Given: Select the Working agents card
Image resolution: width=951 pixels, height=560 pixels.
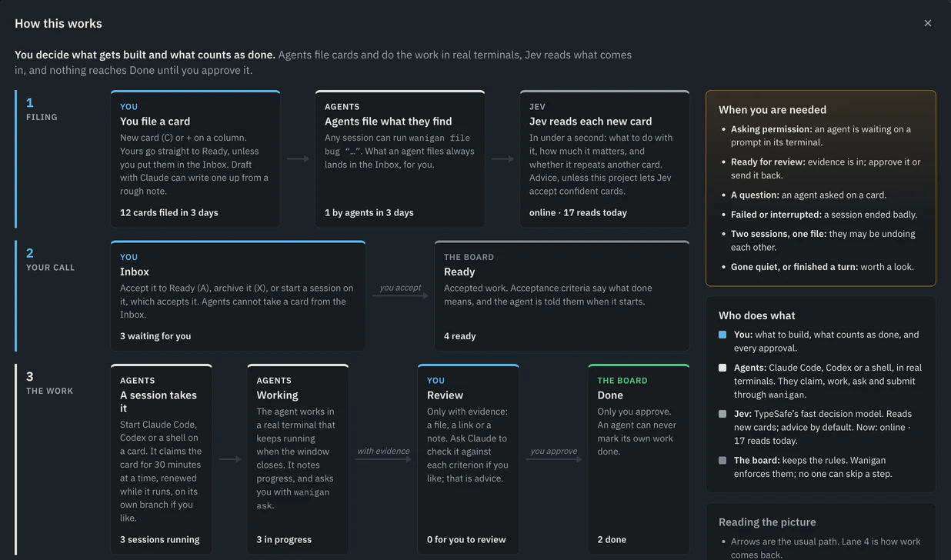Looking at the screenshot, I should pos(298,459).
